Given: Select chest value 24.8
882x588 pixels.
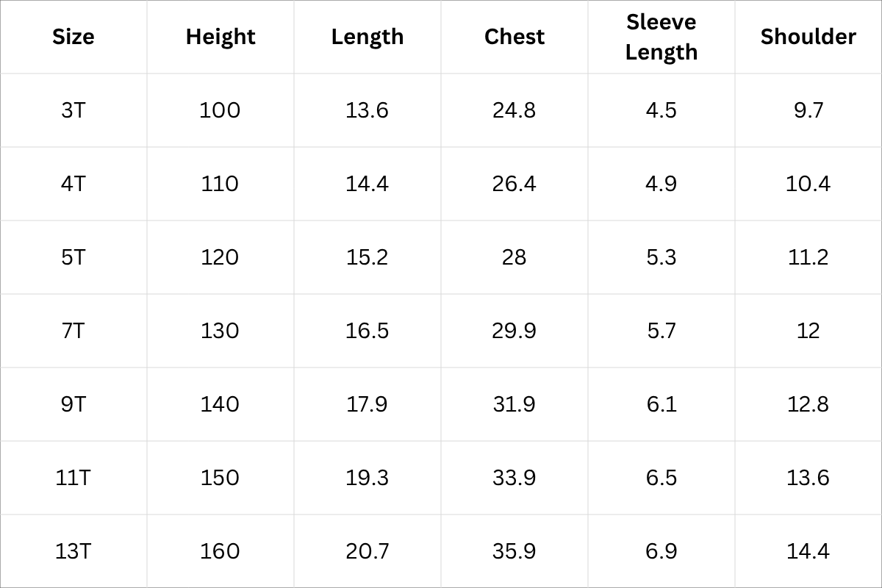Looking at the screenshot, I should [x=514, y=110].
